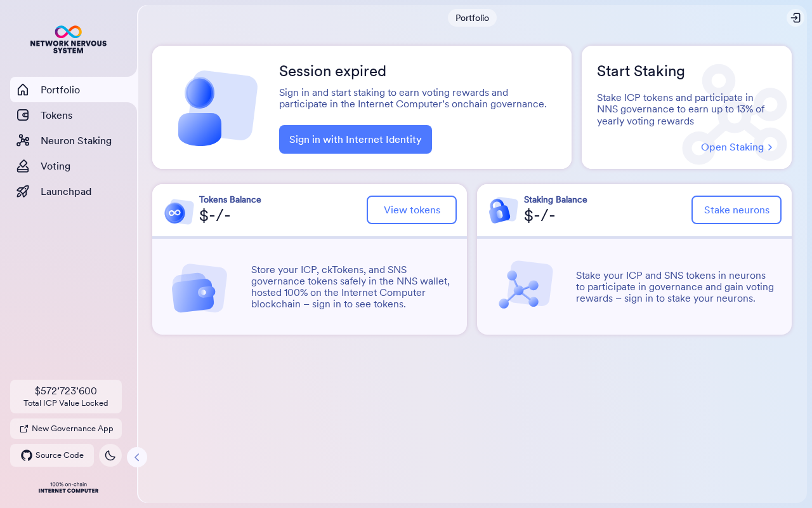Click the Voting icon in sidebar
Screen dimensions: 812x508
coord(23,166)
